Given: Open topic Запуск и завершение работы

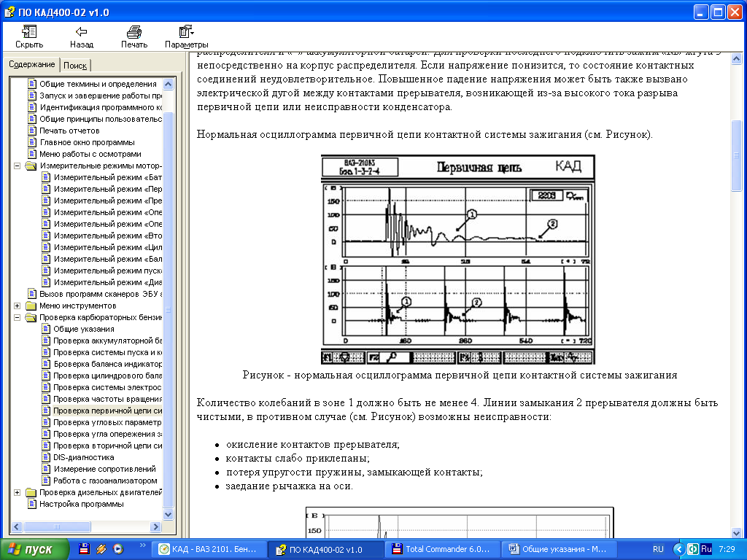Looking at the screenshot, I should coord(101,96).
